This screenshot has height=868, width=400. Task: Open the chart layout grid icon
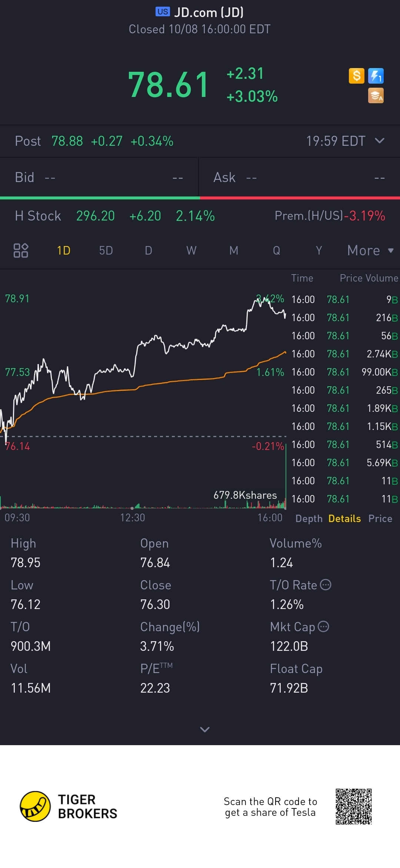[21, 250]
